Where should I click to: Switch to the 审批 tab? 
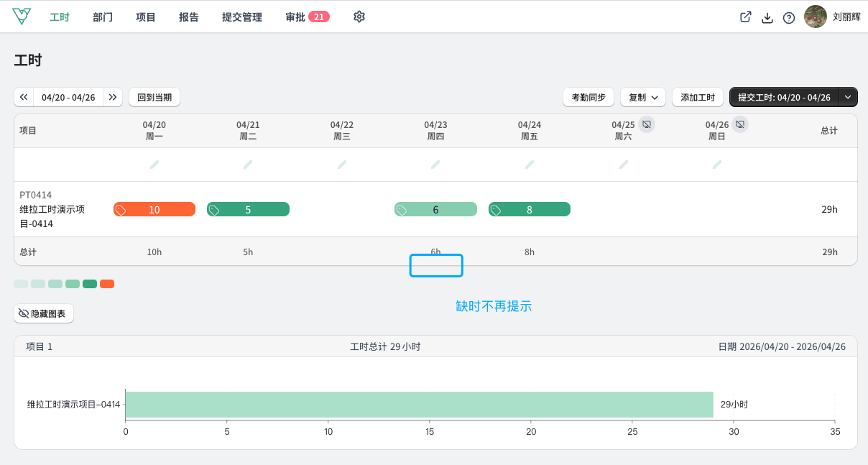[307, 17]
